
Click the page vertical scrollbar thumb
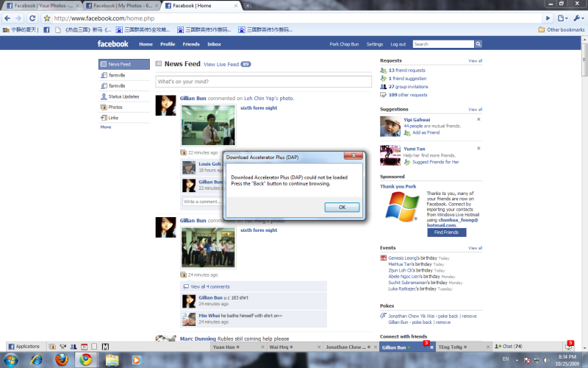584,62
